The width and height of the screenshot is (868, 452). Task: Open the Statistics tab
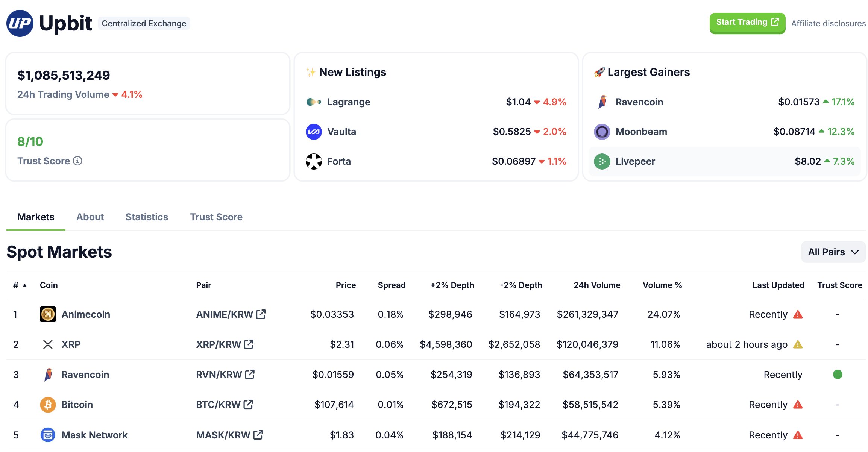point(147,217)
